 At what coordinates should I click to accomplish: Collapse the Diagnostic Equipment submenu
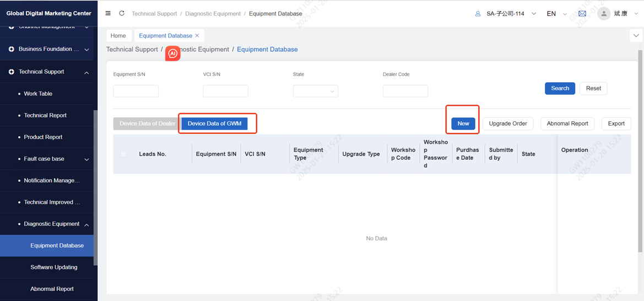coord(86,224)
